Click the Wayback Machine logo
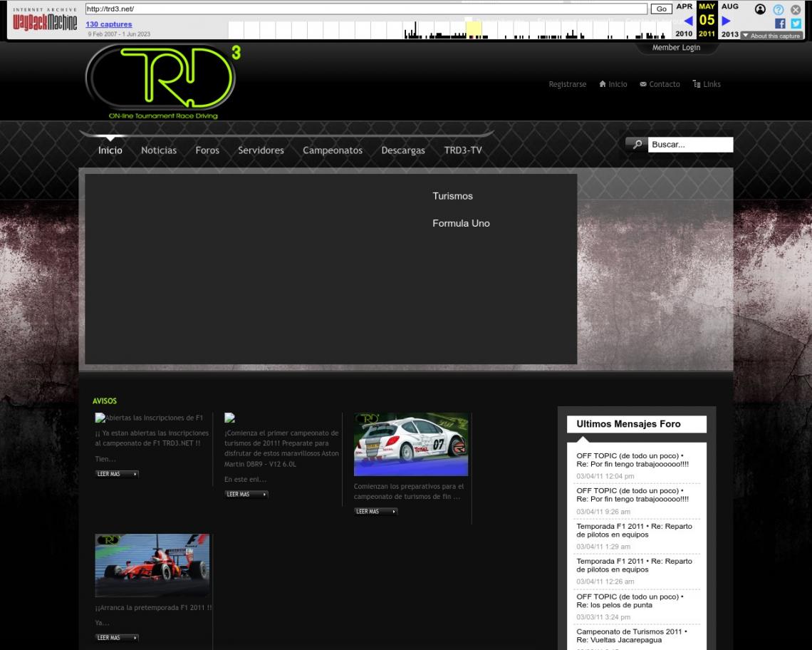This screenshot has width=812, height=650. click(x=45, y=21)
